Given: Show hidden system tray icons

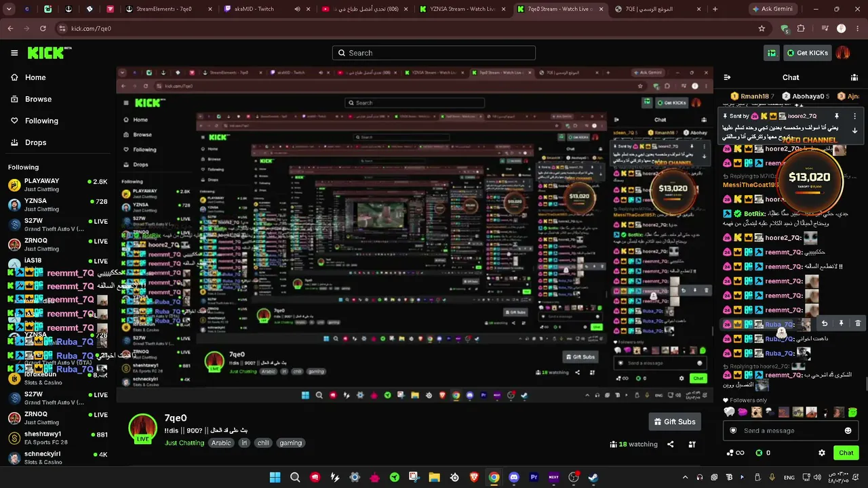Looking at the screenshot, I should [685, 477].
